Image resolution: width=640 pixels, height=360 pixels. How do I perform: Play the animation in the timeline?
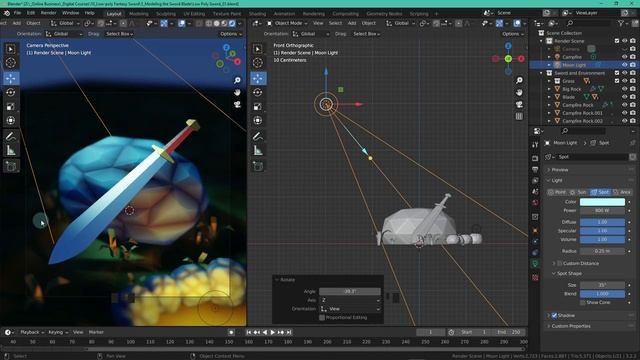click(x=273, y=332)
